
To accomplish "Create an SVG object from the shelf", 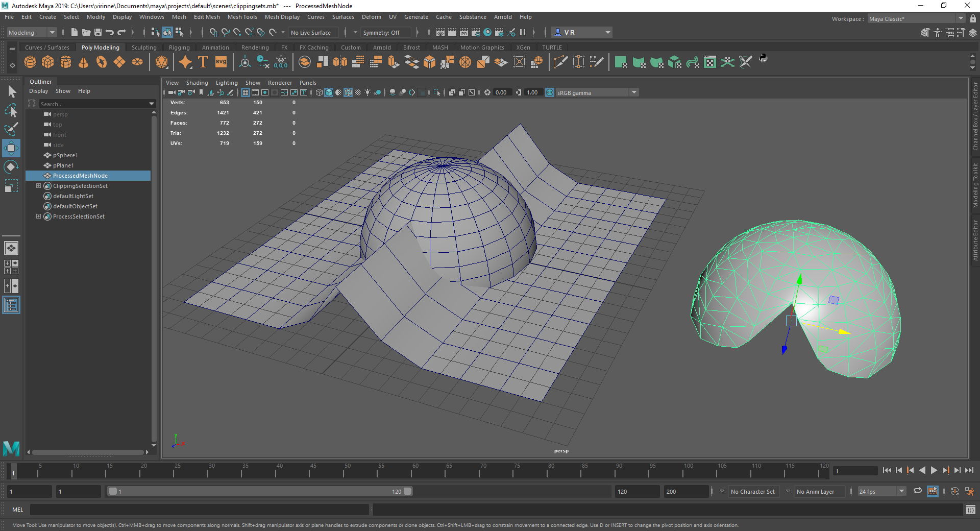I will click(x=220, y=62).
